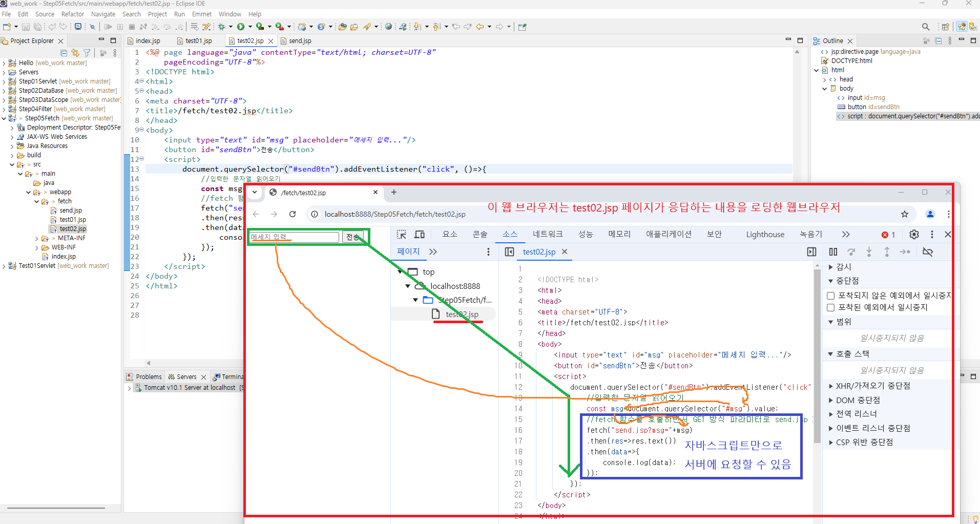The image size is (980, 524).
Task: Click the inspect element picker icon in DevTools
Action: click(x=402, y=235)
